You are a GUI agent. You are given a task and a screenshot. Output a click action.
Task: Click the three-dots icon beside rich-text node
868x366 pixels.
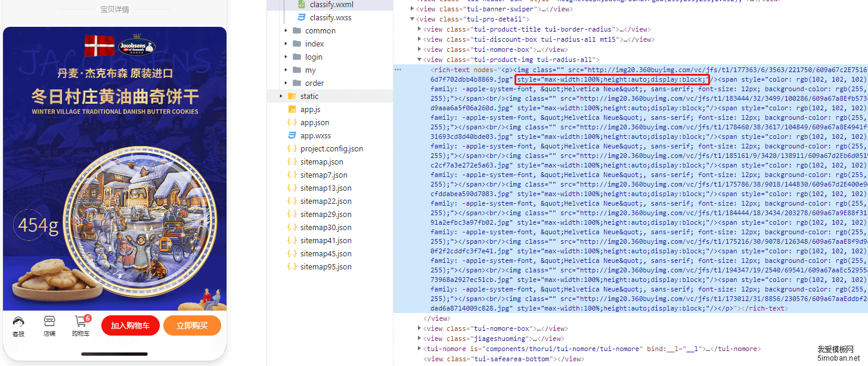coord(398,70)
